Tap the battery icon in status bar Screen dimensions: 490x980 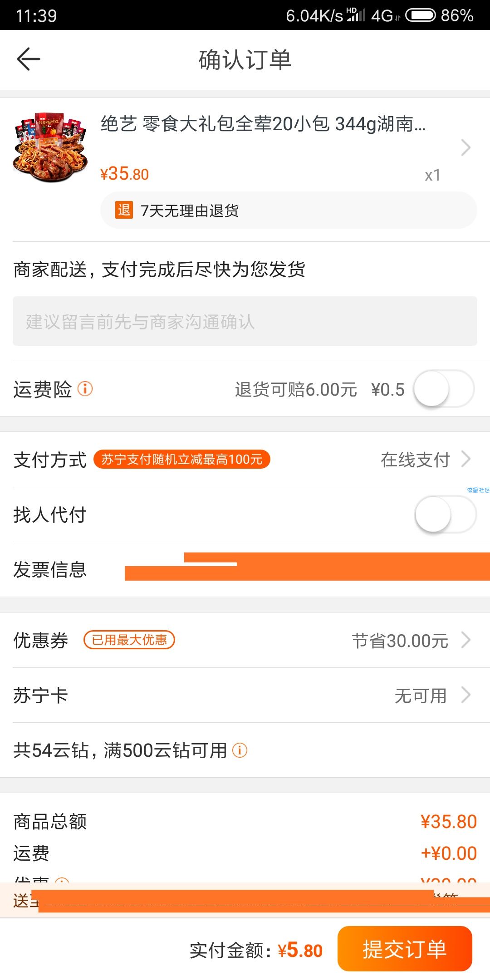point(420,15)
